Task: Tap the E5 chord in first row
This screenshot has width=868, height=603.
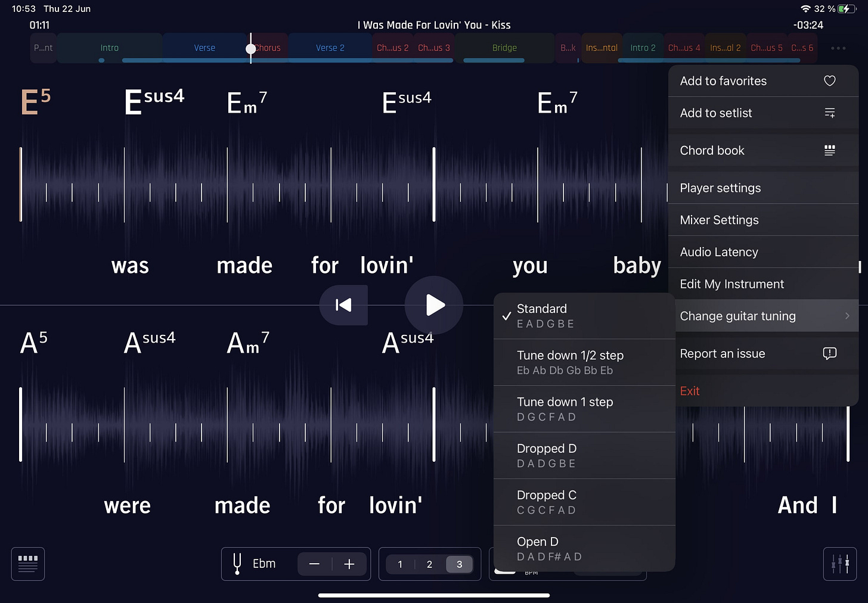Action: tap(36, 101)
